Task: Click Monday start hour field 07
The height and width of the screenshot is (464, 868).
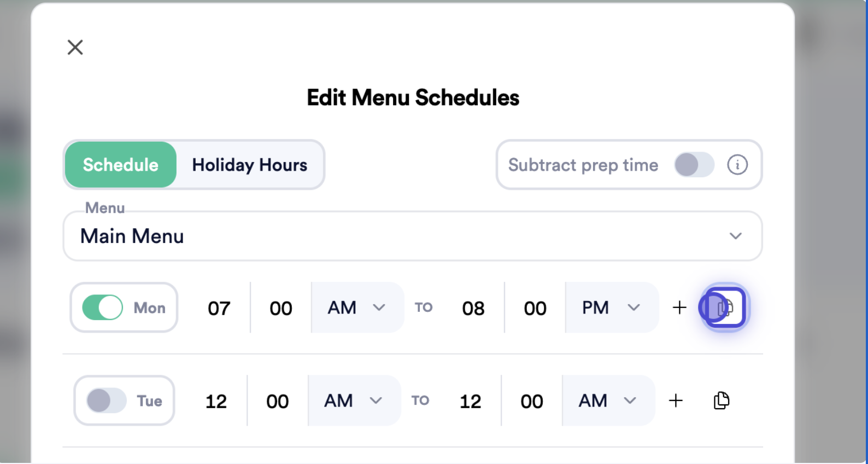Action: click(219, 308)
